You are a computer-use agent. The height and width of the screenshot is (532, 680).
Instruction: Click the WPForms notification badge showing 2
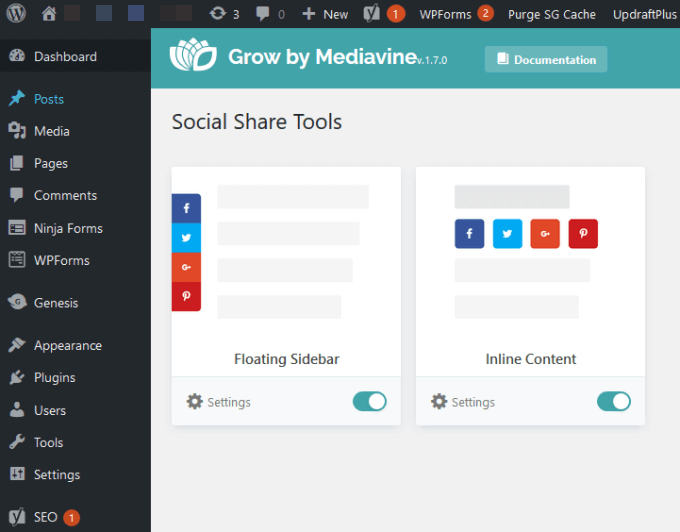[485, 13]
